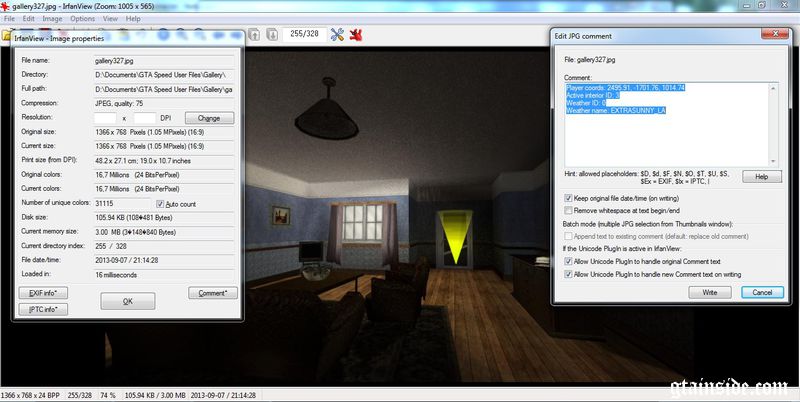The image size is (800, 402).
Task: Click the IrfanView title bar app icon
Action: tap(6, 5)
